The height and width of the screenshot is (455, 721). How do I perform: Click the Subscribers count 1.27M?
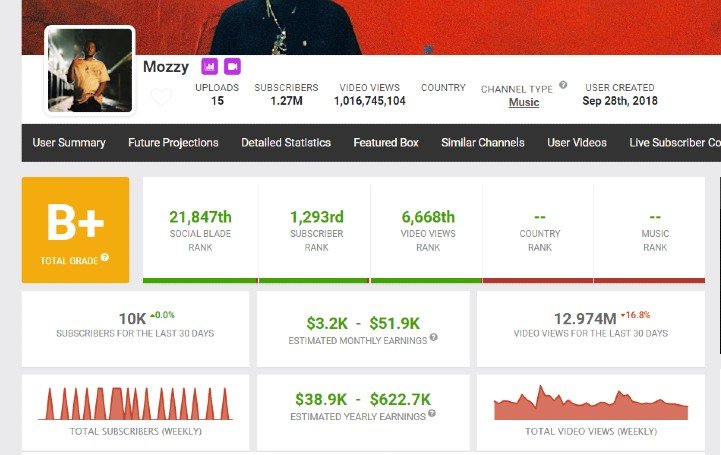(286, 101)
